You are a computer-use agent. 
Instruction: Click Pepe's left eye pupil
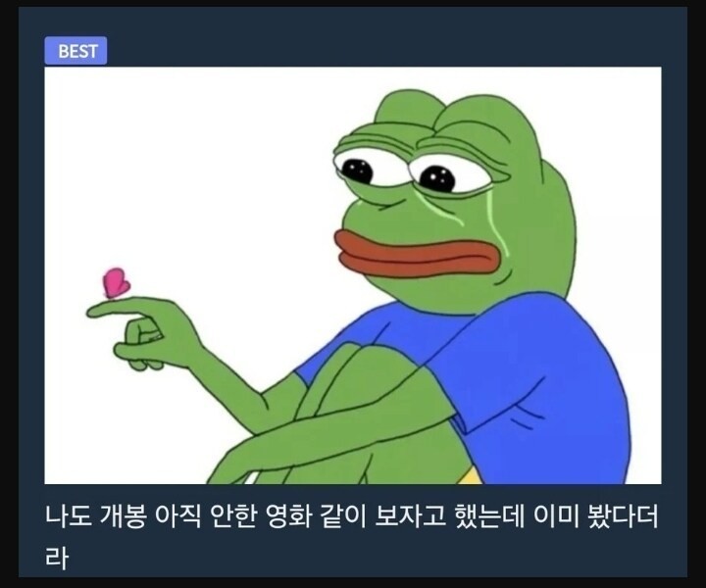357,171
